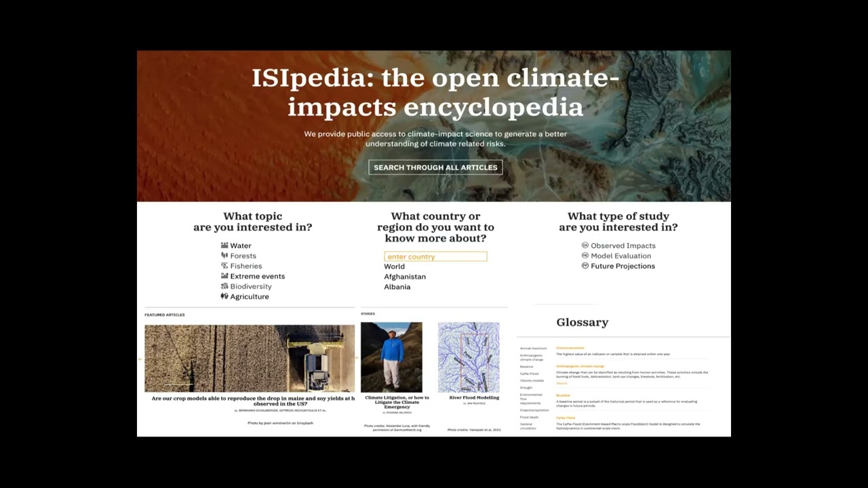Viewport: 868px width, 488px height.
Task: Click the Source link under Anthropogenic climate change
Action: coord(561,383)
